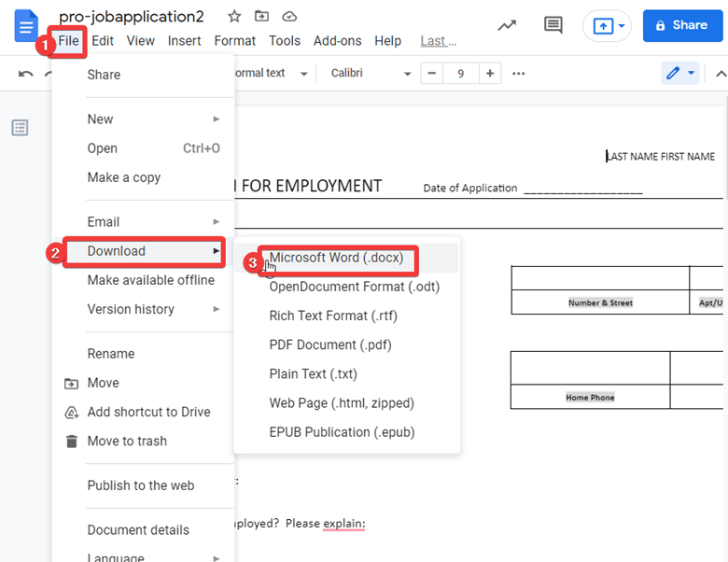Click the LAST NAME FIRST NAME header text
The width and height of the screenshot is (728, 562).
pyautogui.click(x=661, y=157)
